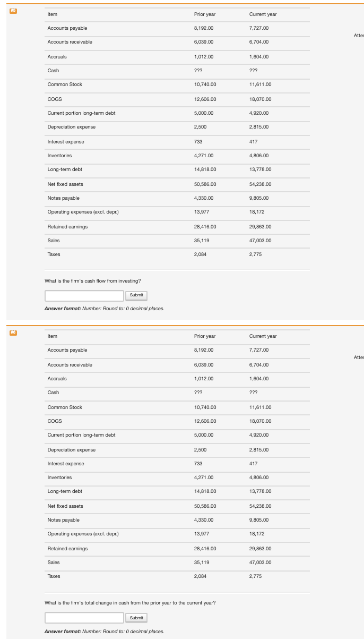Submit the cash flow from investing answer
Screen dimensions: 364x639
tap(136, 295)
